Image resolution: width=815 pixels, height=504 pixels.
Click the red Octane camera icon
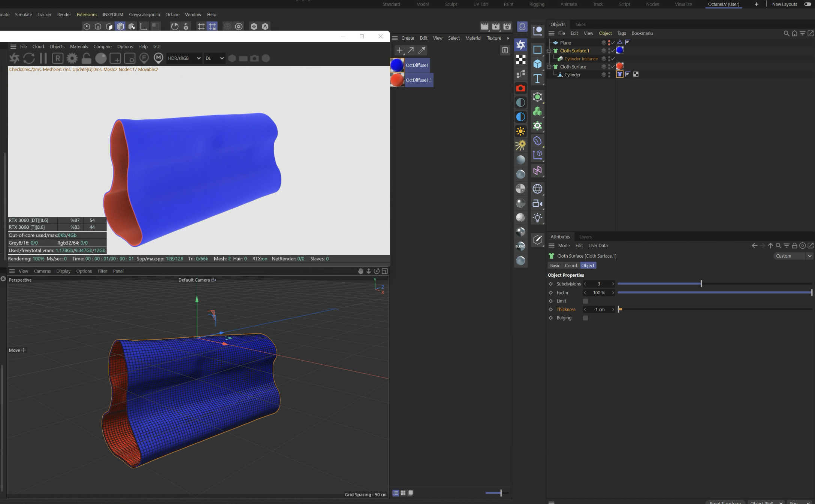point(520,88)
